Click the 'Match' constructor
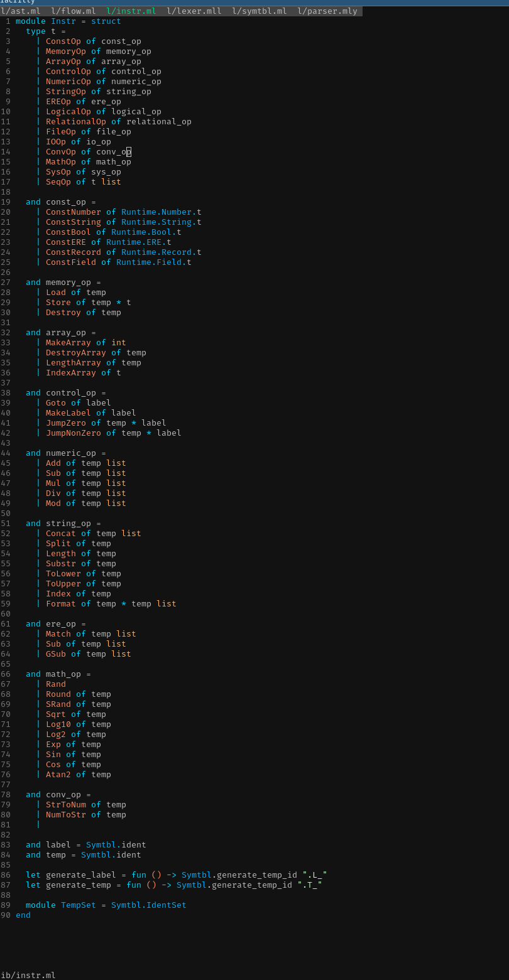509x980 pixels. [x=58, y=634]
